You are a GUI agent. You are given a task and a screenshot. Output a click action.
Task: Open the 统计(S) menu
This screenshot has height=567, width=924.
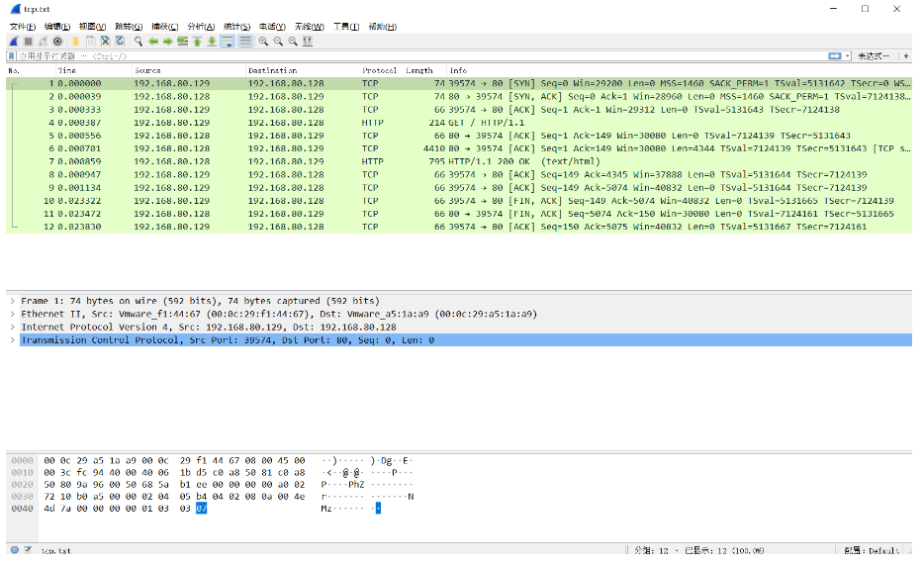pos(236,27)
